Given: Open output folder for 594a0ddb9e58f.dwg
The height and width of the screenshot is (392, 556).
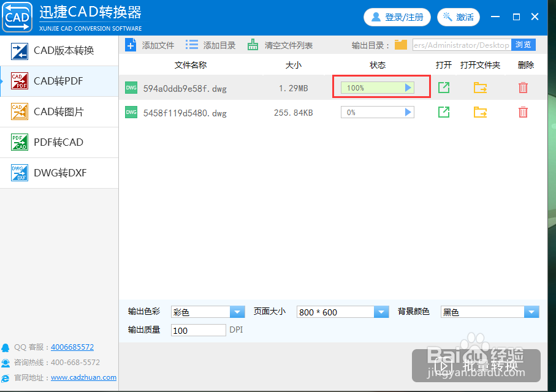Looking at the screenshot, I should tap(481, 88).
